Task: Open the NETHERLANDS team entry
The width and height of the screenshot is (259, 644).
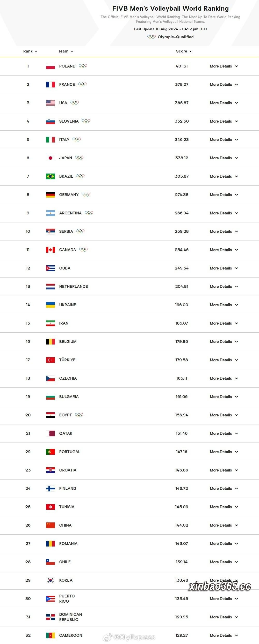Action: [x=74, y=287]
